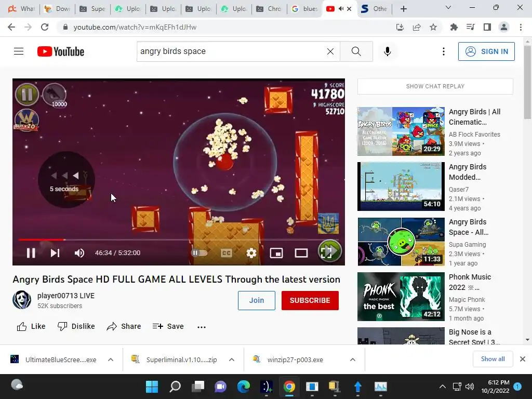Image resolution: width=532 pixels, height=399 pixels.
Task: Switch to the Chro tab
Action: click(x=269, y=9)
